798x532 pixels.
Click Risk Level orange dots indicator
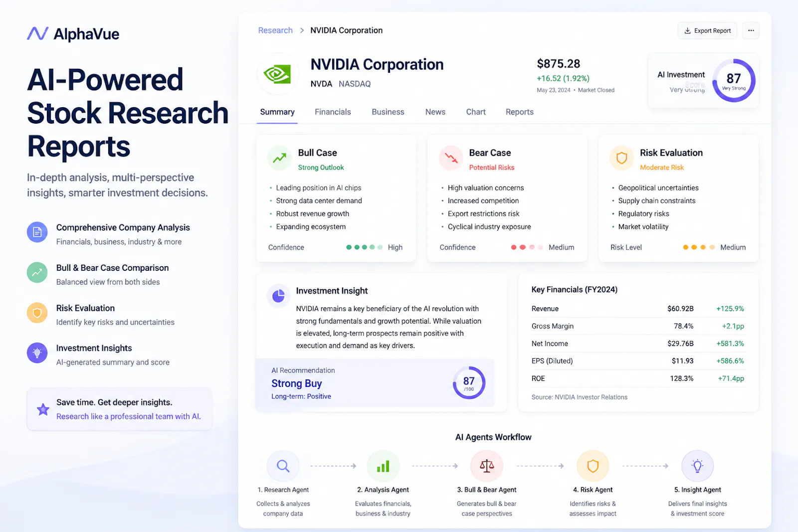click(699, 247)
